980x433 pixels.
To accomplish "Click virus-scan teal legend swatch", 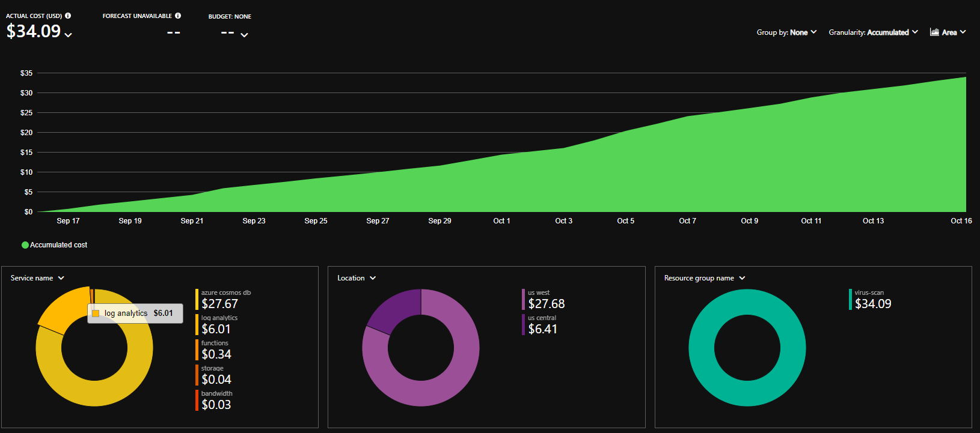I will pos(850,300).
